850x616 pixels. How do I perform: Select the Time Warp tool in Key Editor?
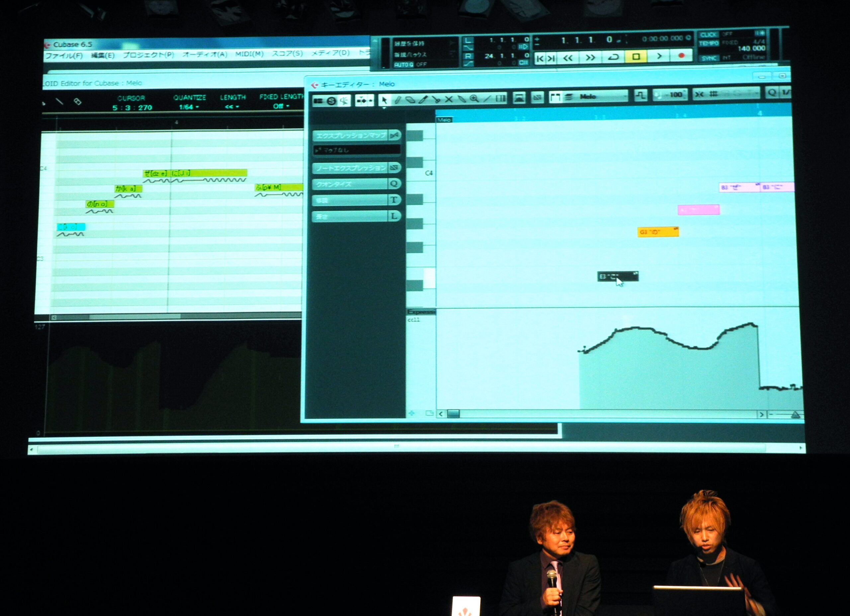pos(501,99)
